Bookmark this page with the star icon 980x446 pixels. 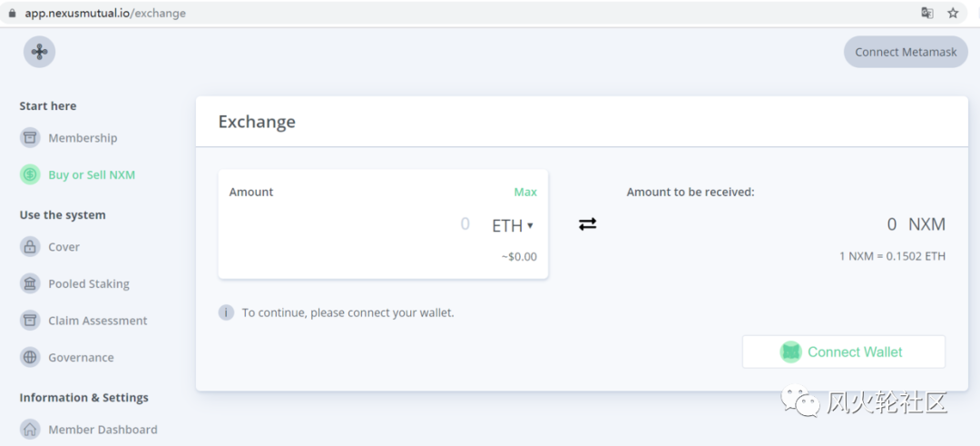953,13
